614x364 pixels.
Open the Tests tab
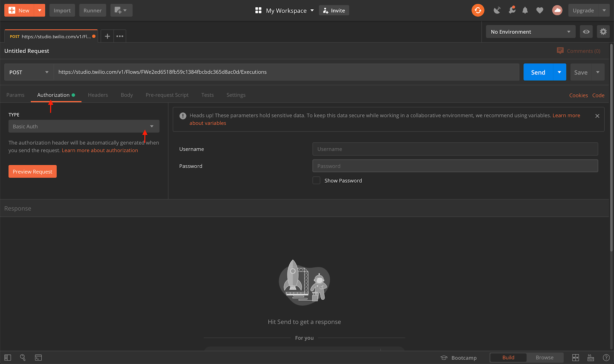coord(207,95)
